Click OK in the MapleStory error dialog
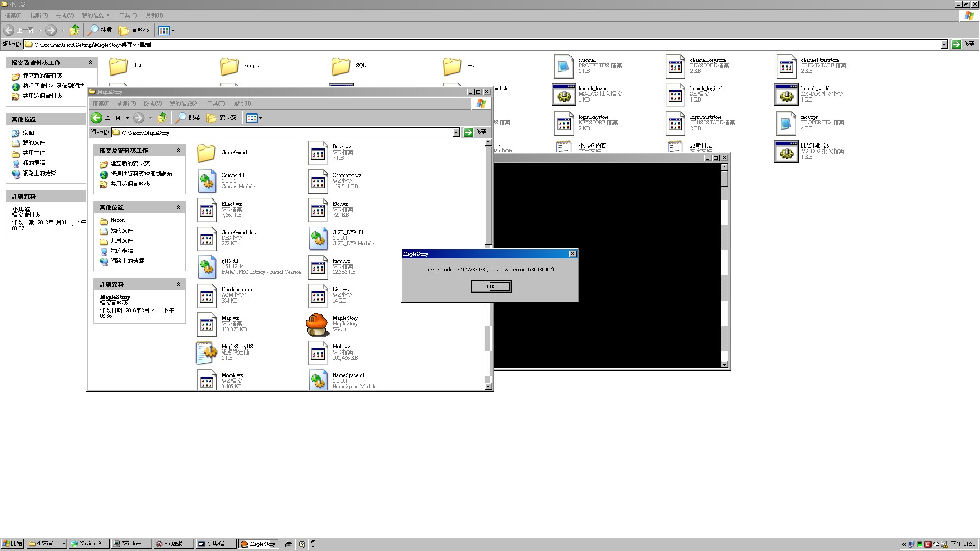This screenshot has height=551, width=980. (491, 287)
